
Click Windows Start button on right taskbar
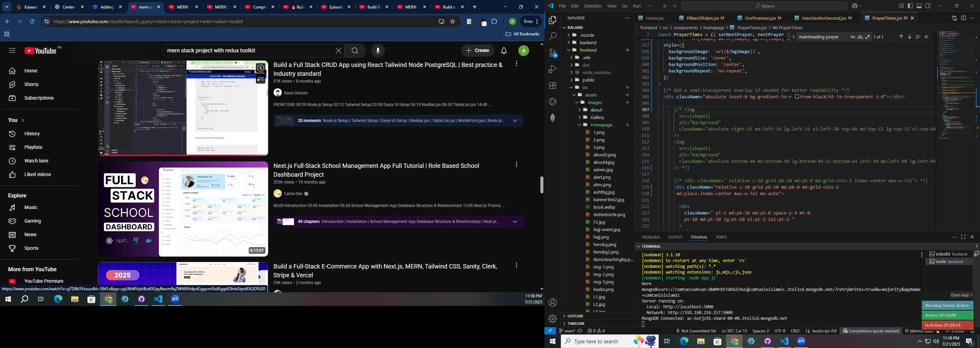click(552, 342)
